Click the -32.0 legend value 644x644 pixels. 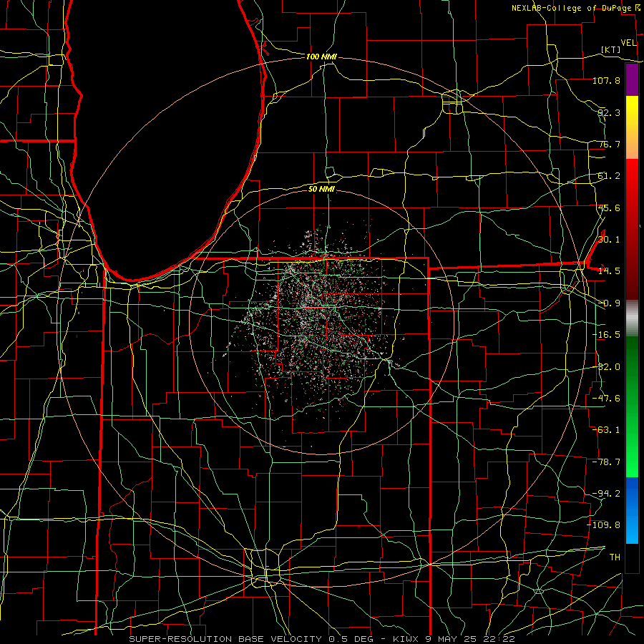point(606,367)
